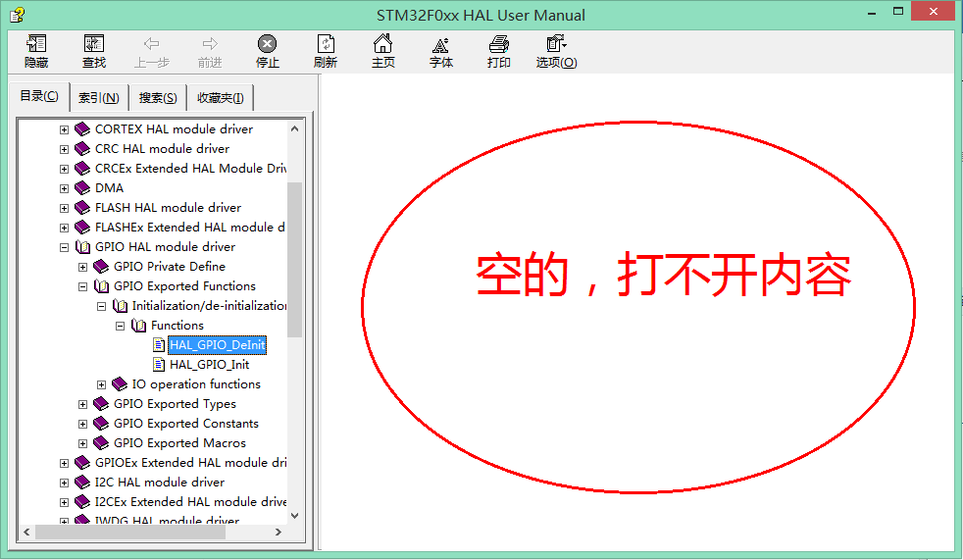
Task: Expand I2CEx Extended HAL module driver node
Action: [x=64, y=502]
